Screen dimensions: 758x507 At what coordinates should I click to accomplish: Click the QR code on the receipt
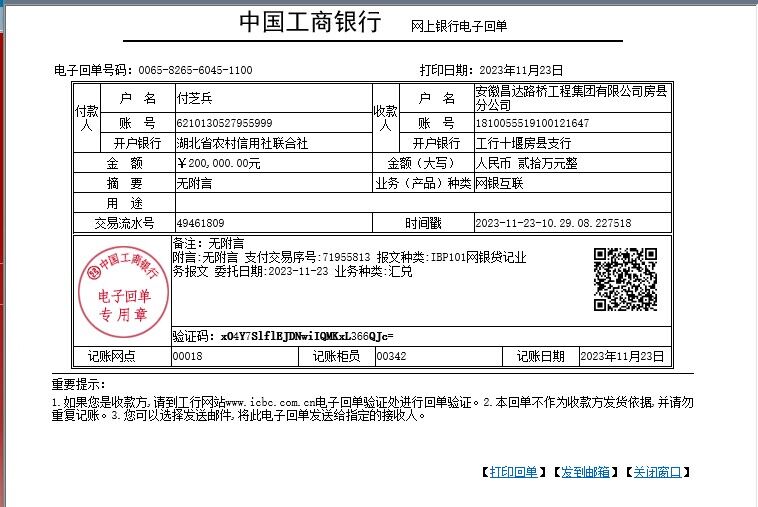point(625,280)
